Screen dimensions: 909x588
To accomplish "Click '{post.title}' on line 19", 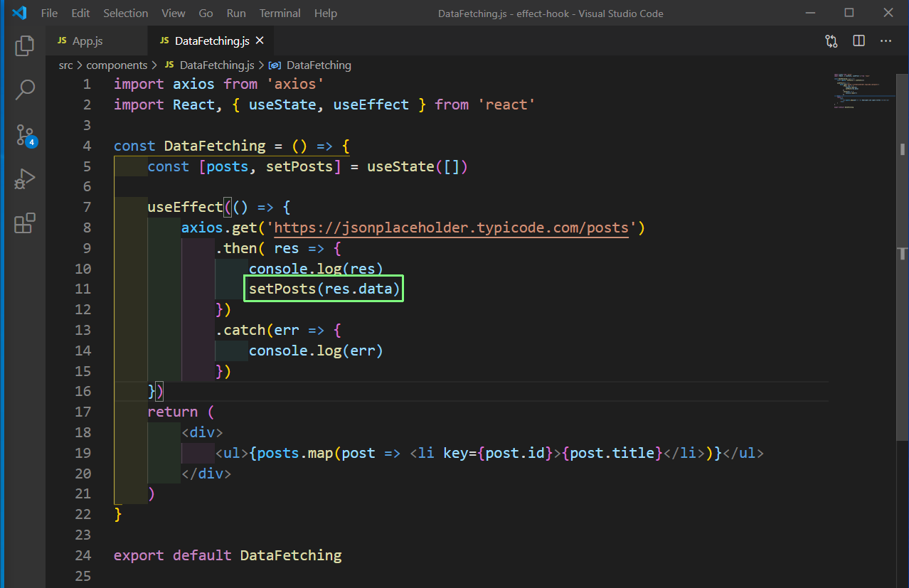I will [612, 453].
